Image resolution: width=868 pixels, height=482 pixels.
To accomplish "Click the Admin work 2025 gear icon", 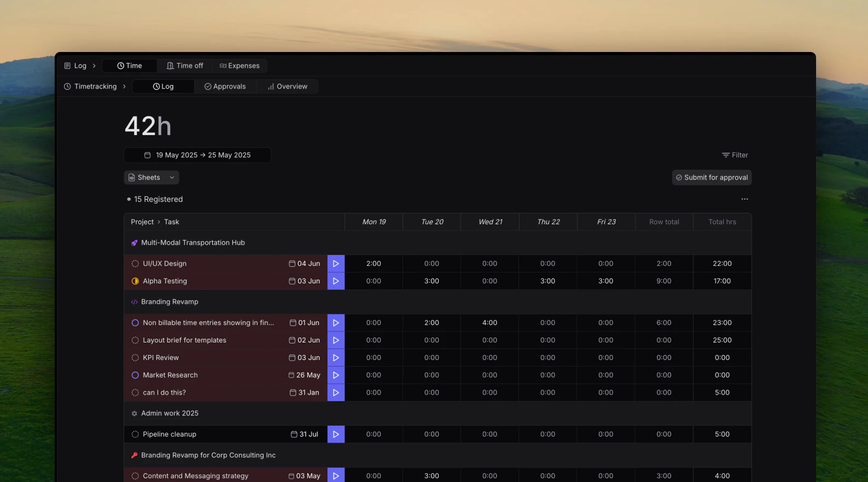I will (x=135, y=414).
